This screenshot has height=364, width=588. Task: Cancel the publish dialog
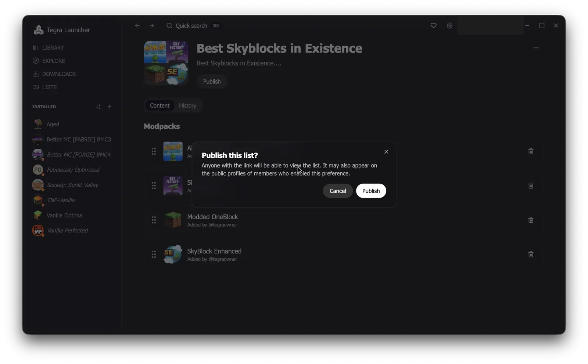coord(337,191)
